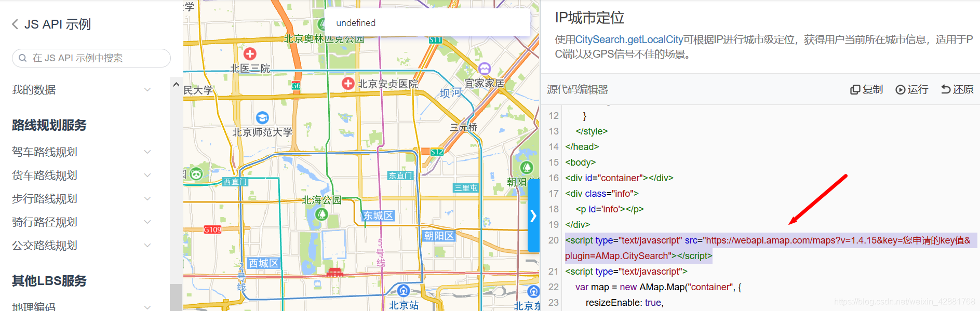
Task: Open 公交路线规划 in the sidebar
Action: click(x=45, y=246)
